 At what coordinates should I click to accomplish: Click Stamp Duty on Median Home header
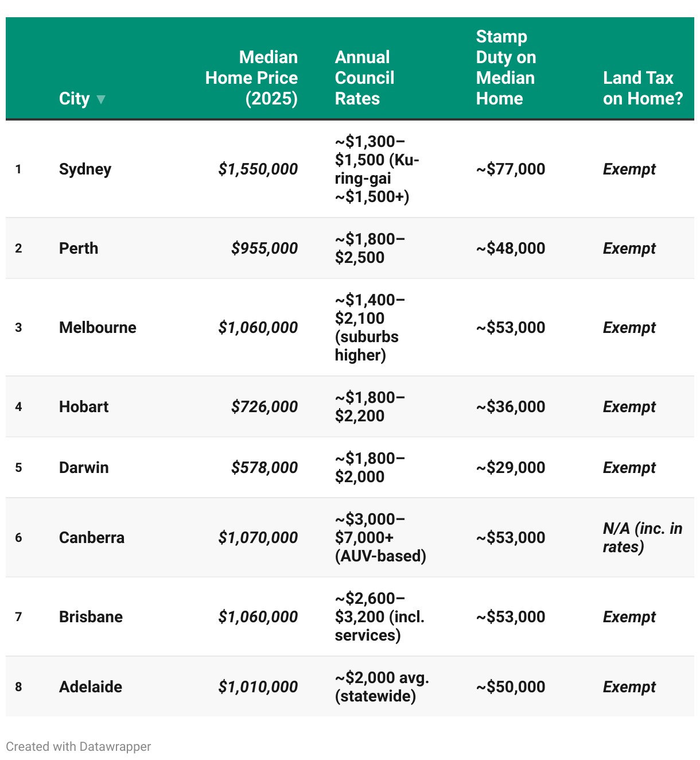pyautogui.click(x=505, y=67)
